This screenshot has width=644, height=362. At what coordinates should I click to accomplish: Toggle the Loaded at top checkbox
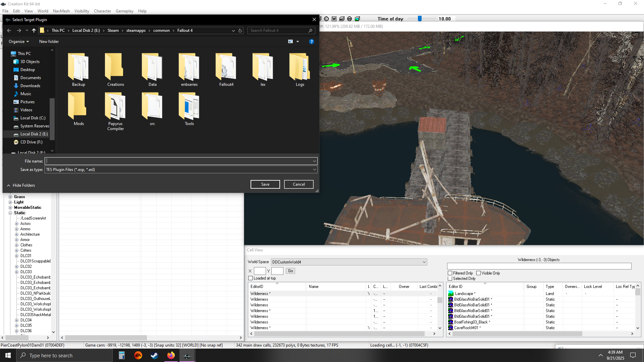tap(250, 278)
